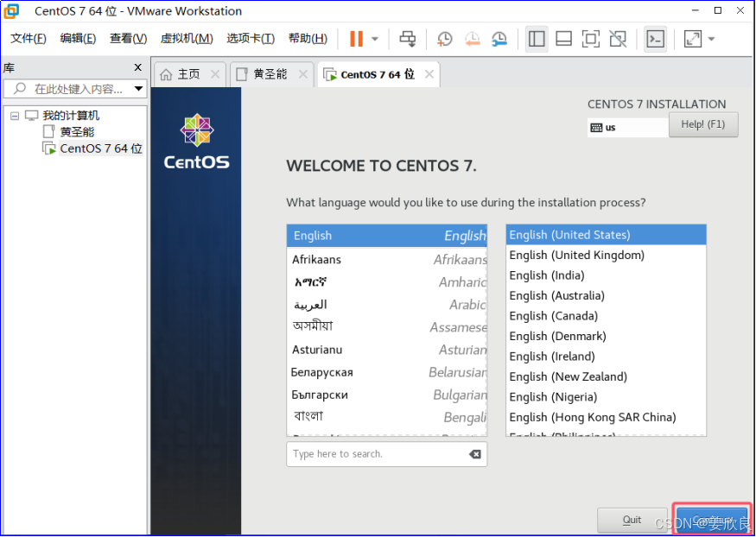Click the revert to snapshot icon
This screenshot has width=756, height=537.
(472, 39)
